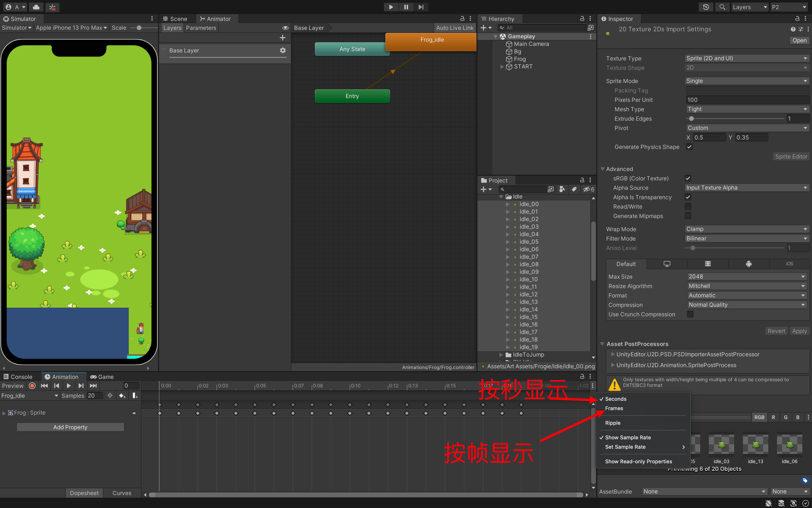The height and width of the screenshot is (508, 812).
Task: Go to previous keyframe in Animation window
Action: 57,386
